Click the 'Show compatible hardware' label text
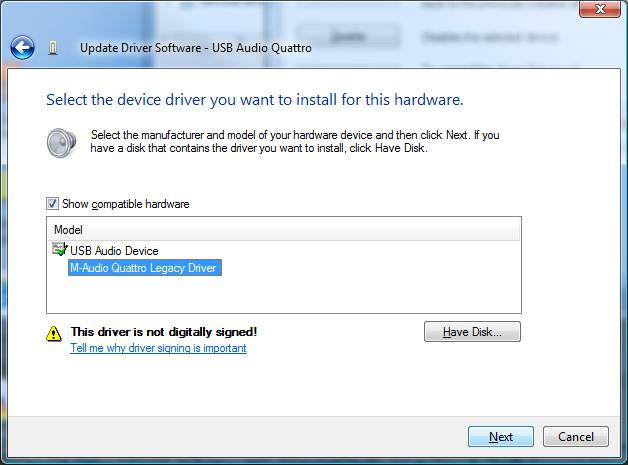This screenshot has width=628, height=465. pos(125,204)
